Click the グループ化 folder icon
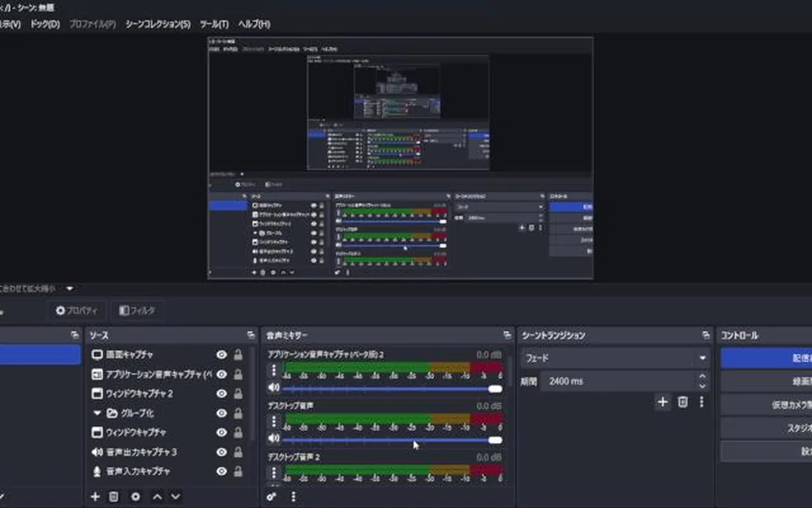This screenshot has width=812, height=508. click(112, 413)
